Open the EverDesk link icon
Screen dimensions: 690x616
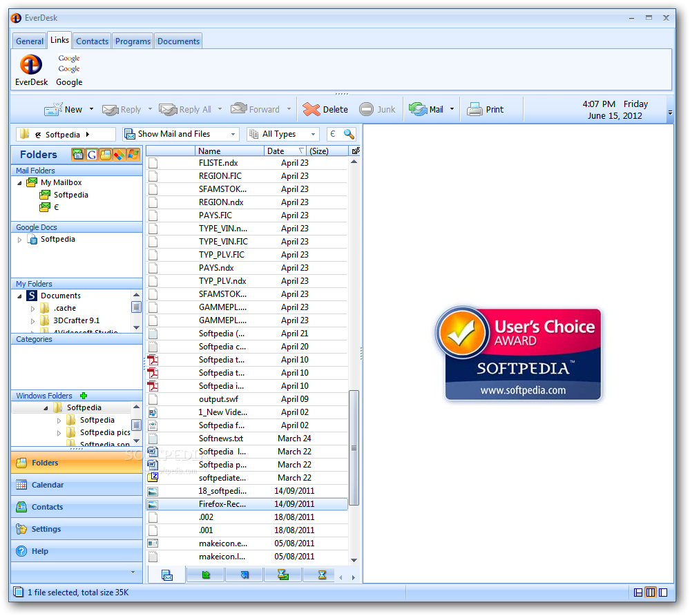(31, 70)
